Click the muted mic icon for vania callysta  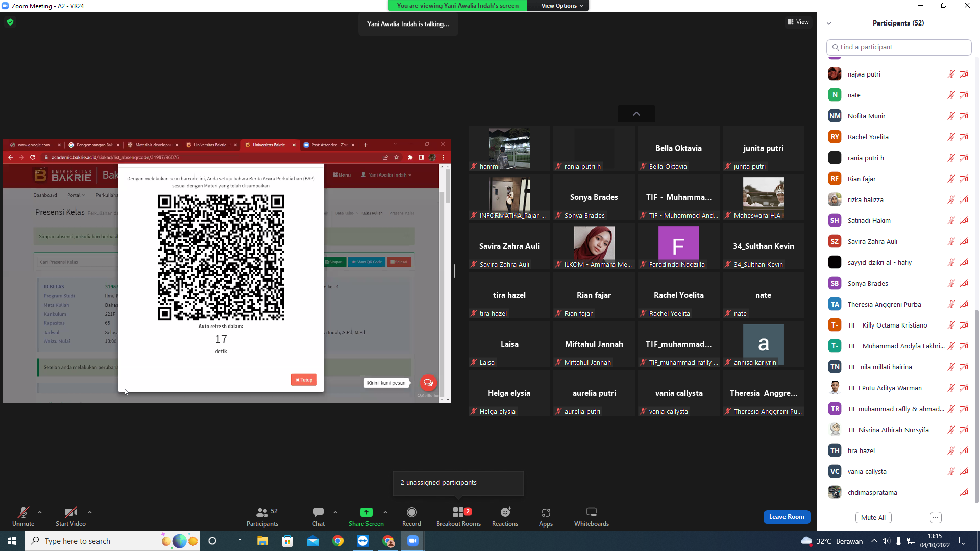[951, 471]
